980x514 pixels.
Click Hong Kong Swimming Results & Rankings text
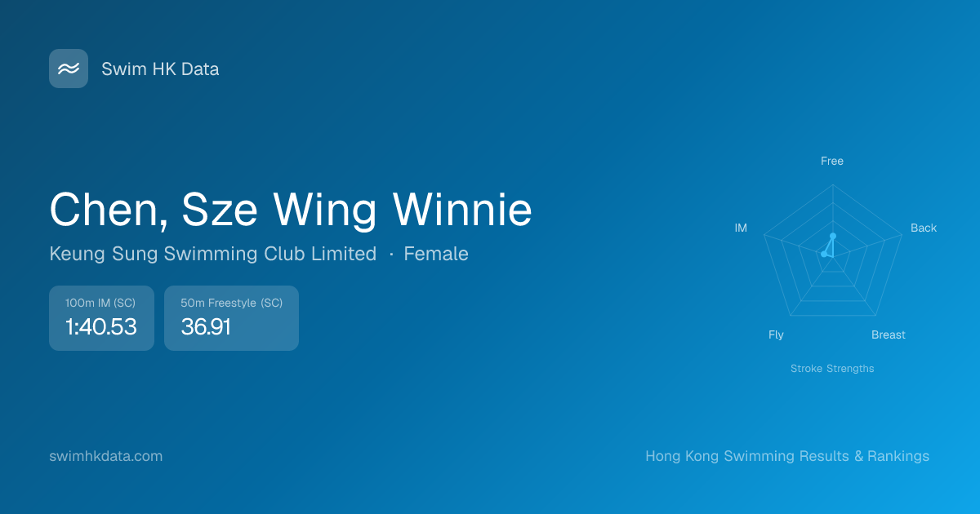click(x=787, y=456)
